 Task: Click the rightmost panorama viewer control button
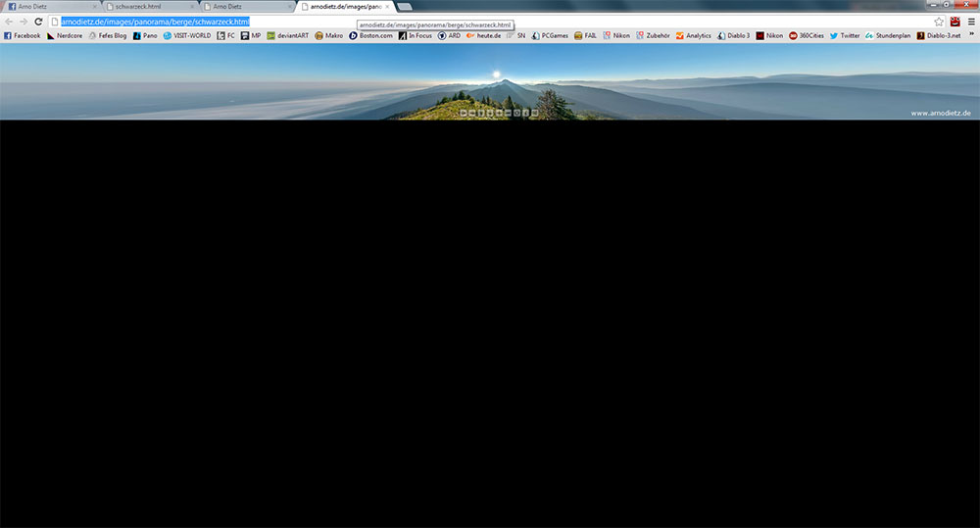[x=535, y=113]
